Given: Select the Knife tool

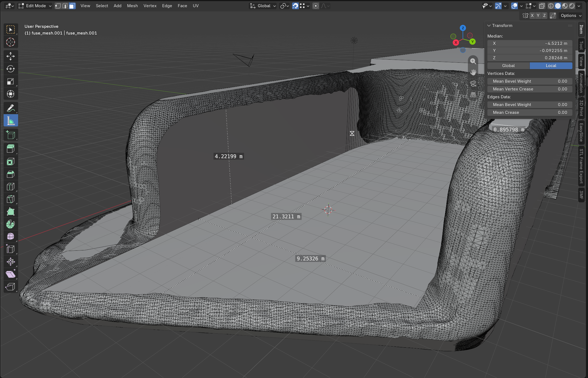Looking at the screenshot, I should [11, 199].
